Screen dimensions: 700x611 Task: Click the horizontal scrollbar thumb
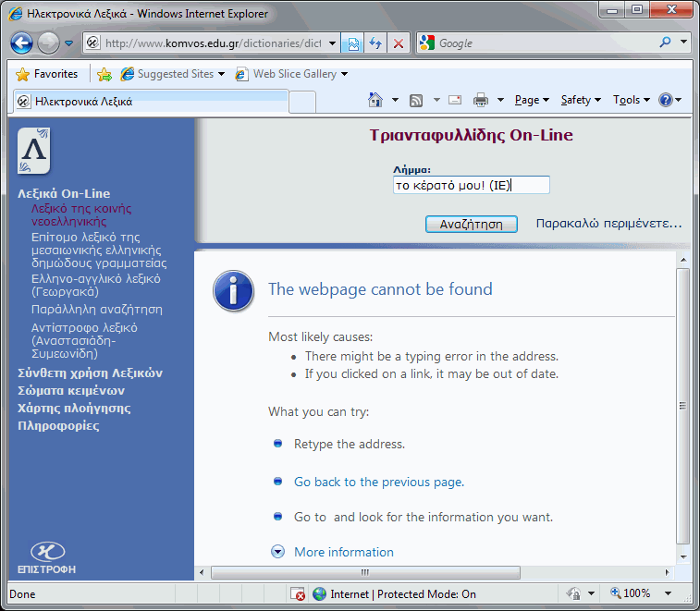click(x=365, y=572)
